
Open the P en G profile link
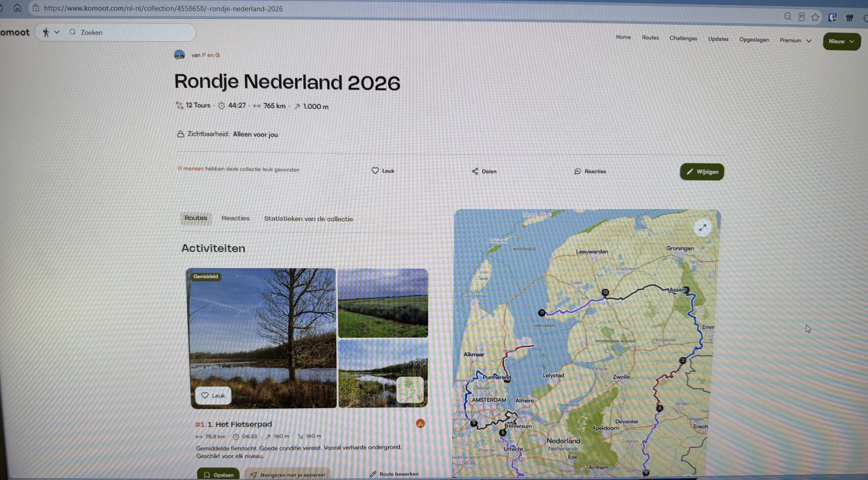(x=211, y=55)
